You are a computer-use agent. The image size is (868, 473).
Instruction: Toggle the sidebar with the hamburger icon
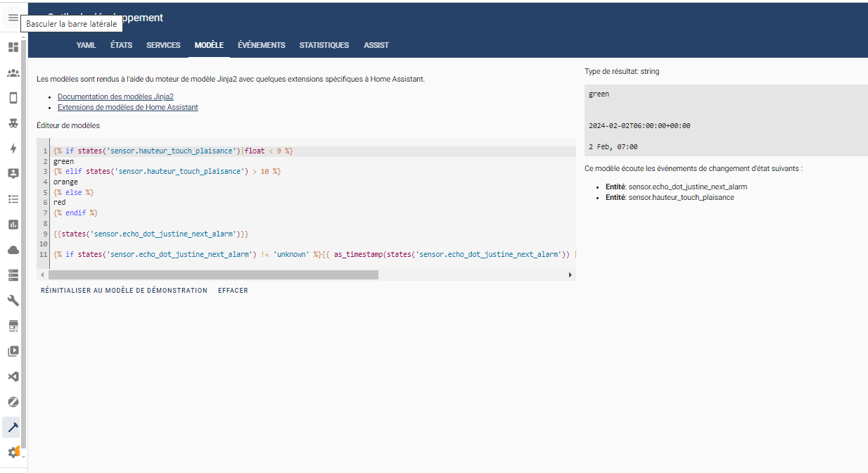[x=13, y=18]
